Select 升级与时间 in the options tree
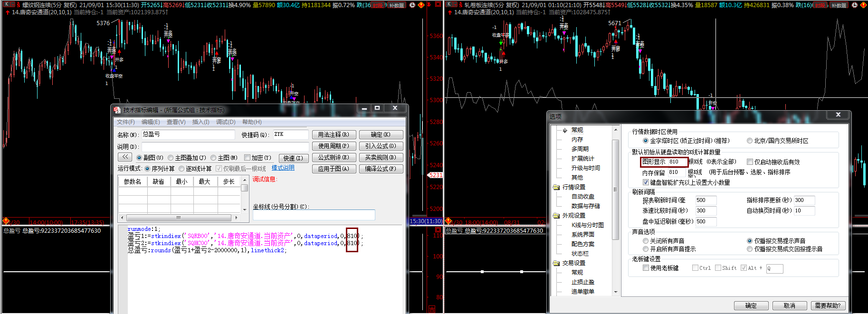The width and height of the screenshot is (868, 314). (586, 168)
